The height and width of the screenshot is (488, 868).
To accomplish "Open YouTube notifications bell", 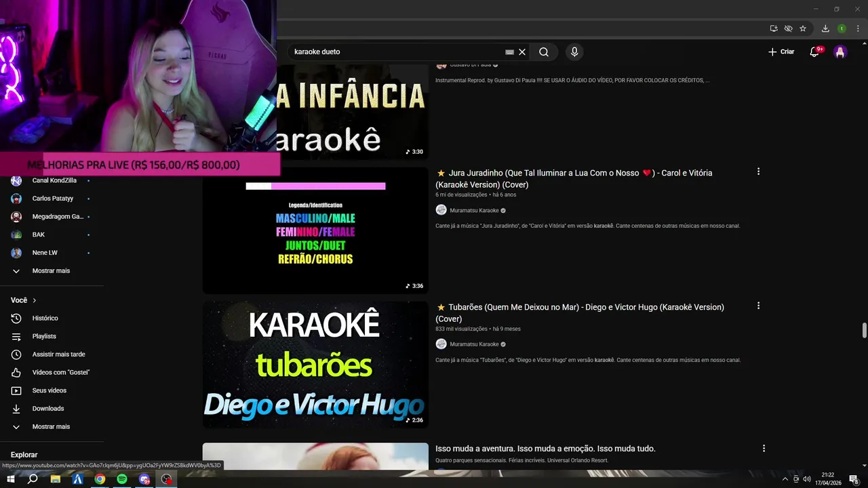I will [x=815, y=52].
